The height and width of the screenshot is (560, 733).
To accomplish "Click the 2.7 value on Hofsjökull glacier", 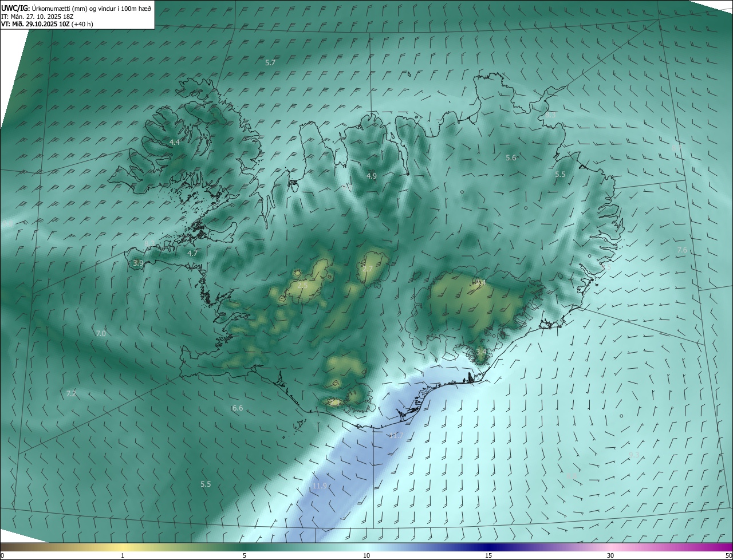I will (368, 269).
